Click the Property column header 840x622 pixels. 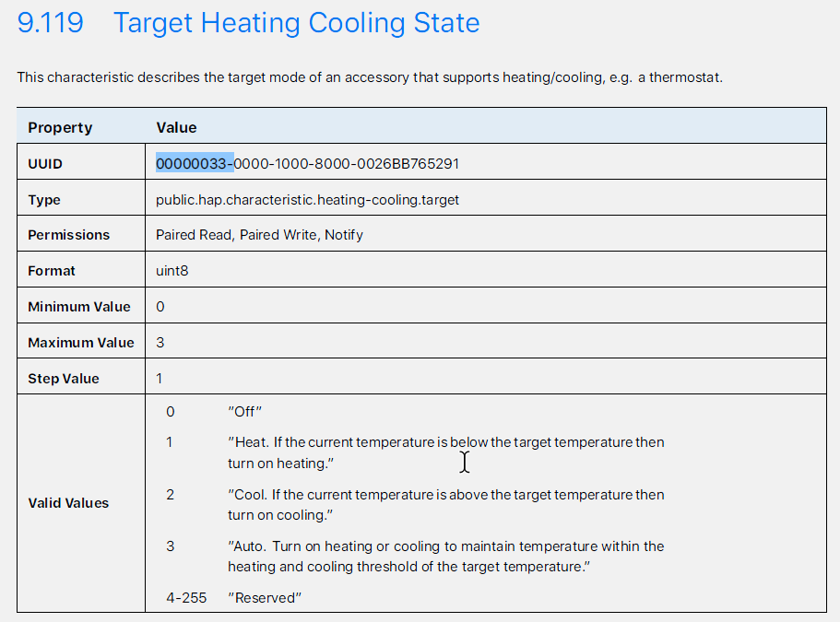pos(60,127)
